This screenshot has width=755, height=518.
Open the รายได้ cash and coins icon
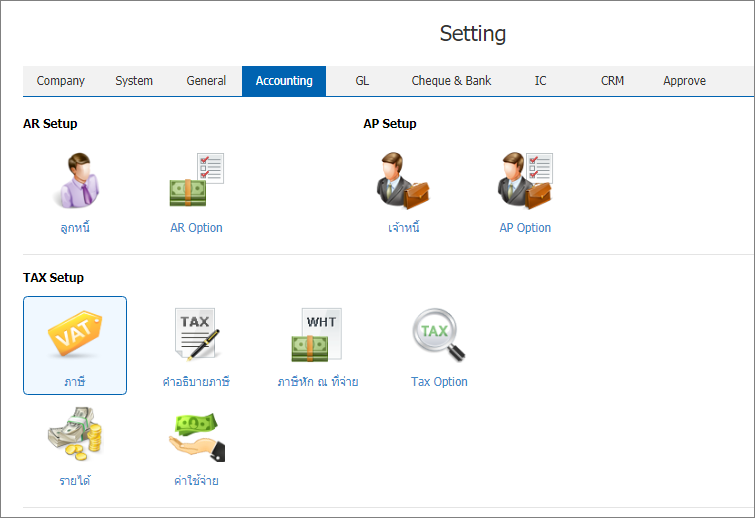75,434
